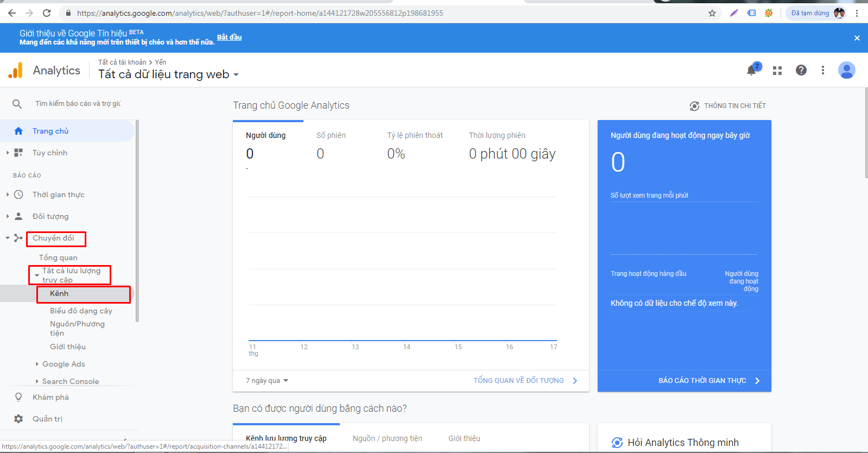The image size is (868, 453).
Task: Expand the Thời gian thực arrow
Action: (x=8, y=194)
